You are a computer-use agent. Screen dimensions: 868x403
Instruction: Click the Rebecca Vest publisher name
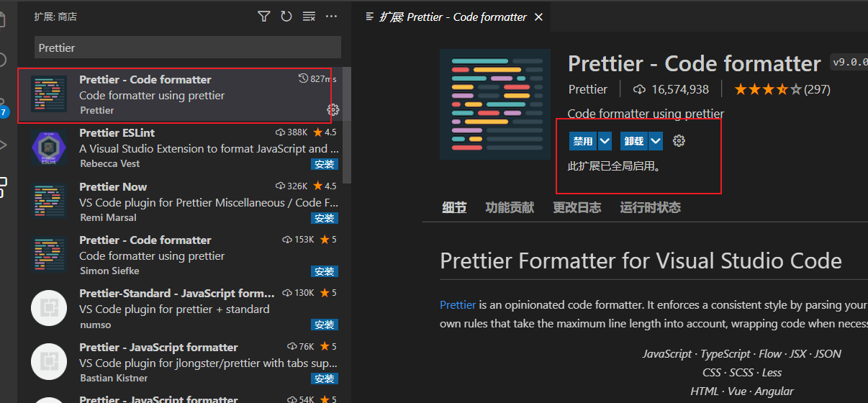(x=109, y=163)
